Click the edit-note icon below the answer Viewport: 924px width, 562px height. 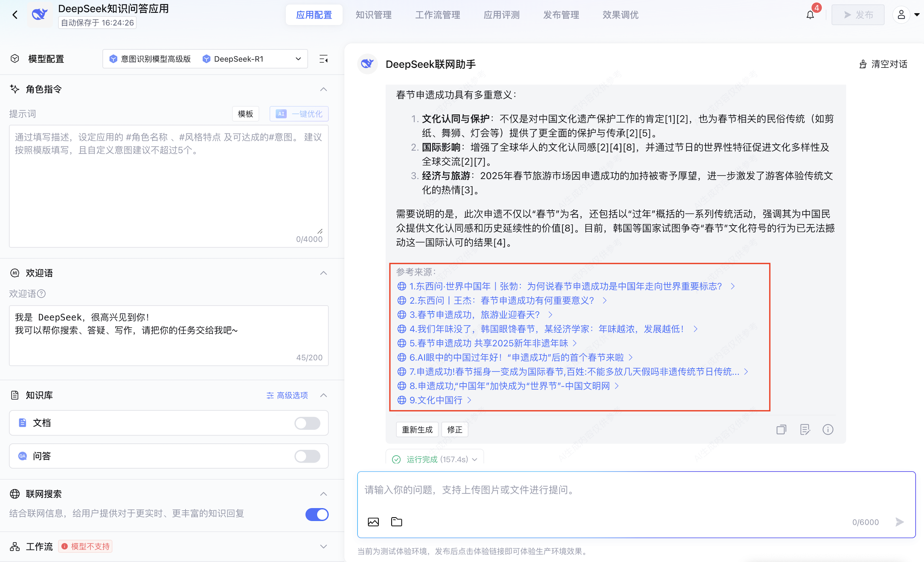(x=805, y=429)
